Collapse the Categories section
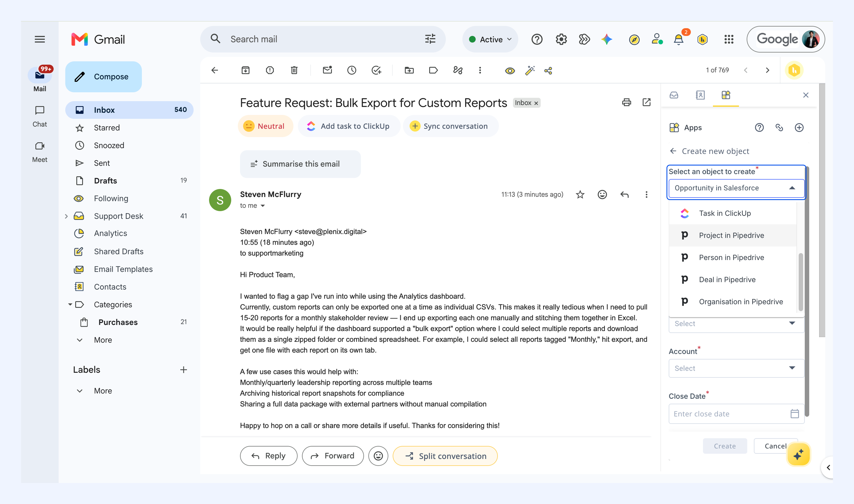The image size is (854, 504). tap(70, 304)
